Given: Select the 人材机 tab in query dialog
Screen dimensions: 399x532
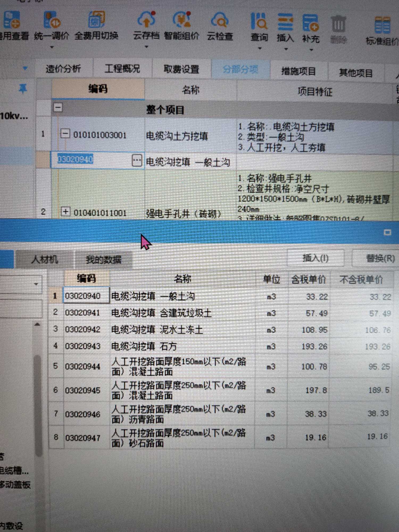Looking at the screenshot, I should (x=44, y=259).
